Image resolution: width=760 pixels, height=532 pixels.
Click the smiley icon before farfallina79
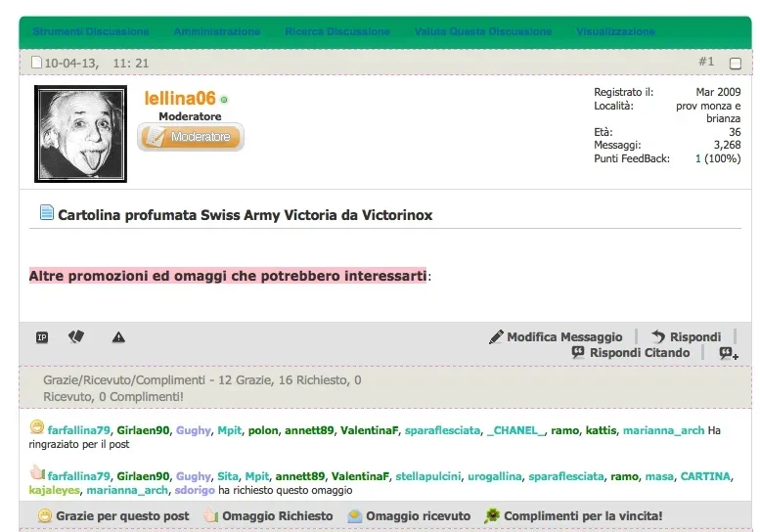[37, 426]
